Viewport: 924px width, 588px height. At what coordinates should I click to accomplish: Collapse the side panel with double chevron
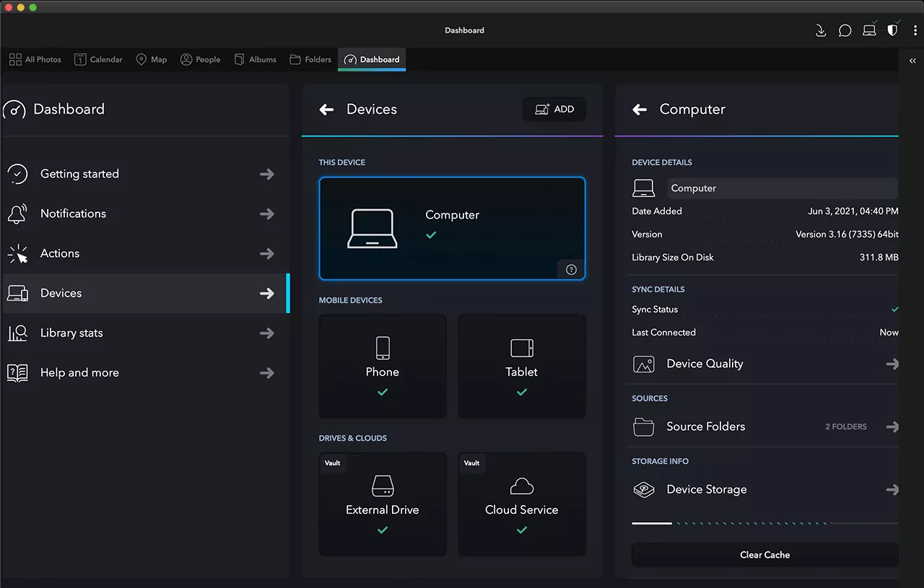click(x=912, y=61)
